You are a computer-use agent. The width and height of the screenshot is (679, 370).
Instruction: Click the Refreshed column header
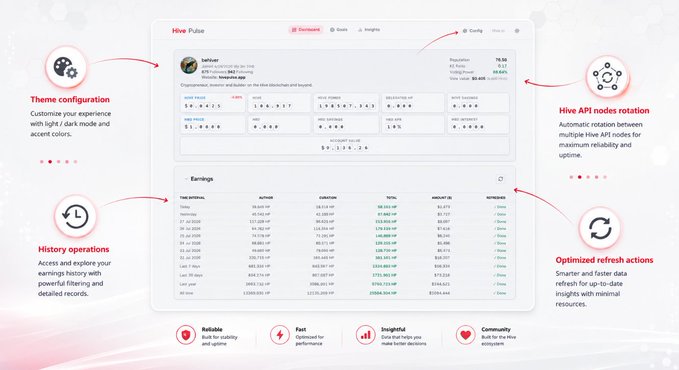[x=496, y=198]
